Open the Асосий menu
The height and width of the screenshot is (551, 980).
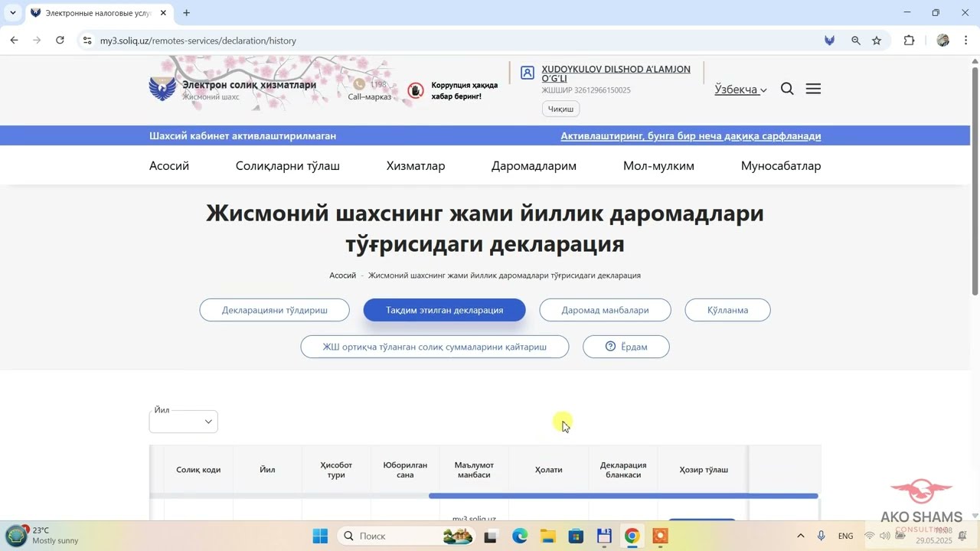pos(169,166)
